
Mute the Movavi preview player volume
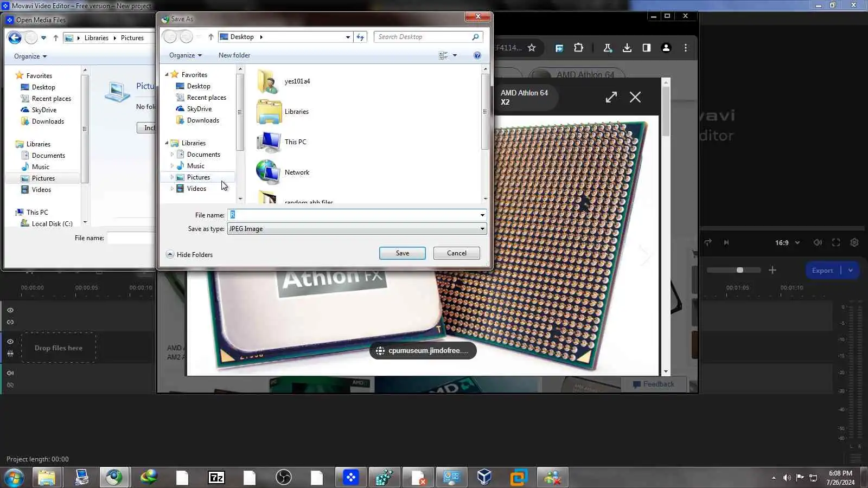click(x=818, y=242)
